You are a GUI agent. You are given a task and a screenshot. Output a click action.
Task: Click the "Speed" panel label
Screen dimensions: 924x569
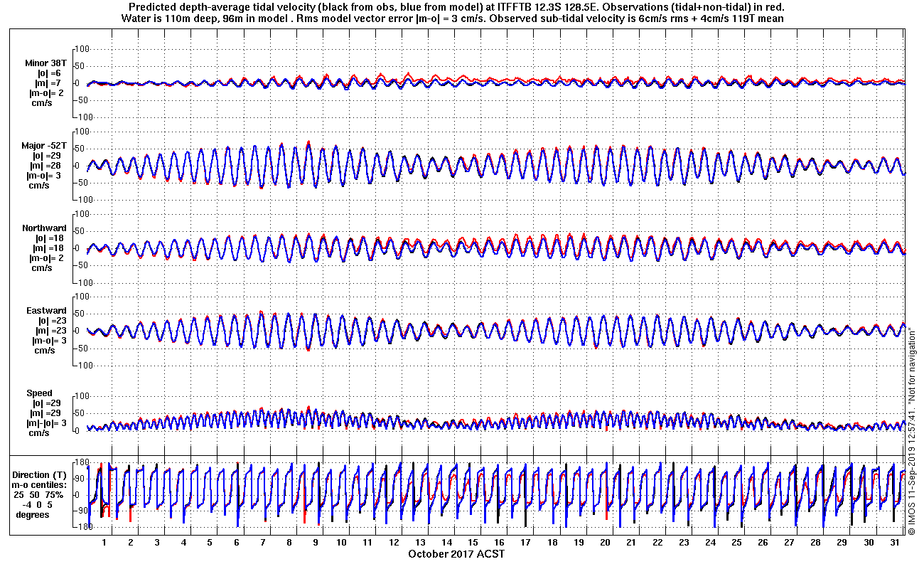click(x=39, y=393)
